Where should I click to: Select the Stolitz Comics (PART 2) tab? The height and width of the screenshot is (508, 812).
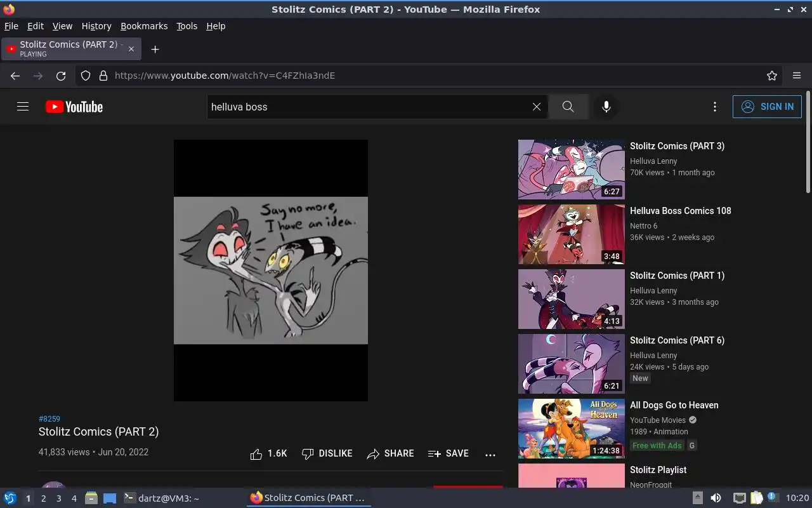[x=71, y=49]
